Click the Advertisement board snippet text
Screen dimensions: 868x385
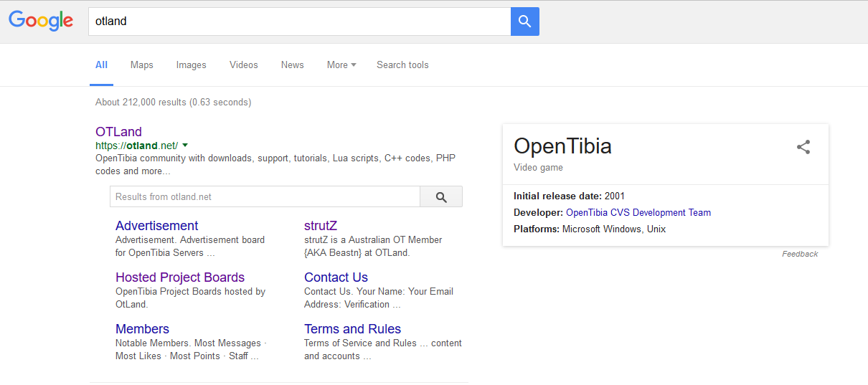(190, 246)
